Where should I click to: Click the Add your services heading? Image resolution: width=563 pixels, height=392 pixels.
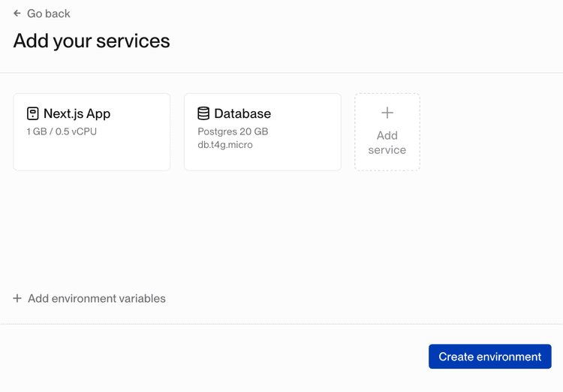(92, 41)
